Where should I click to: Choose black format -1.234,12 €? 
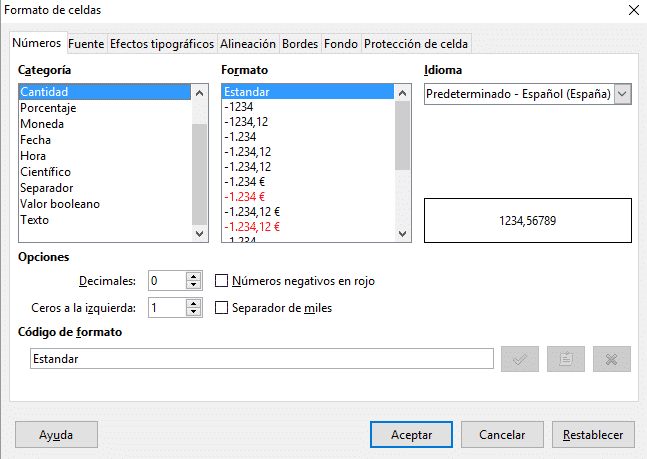point(308,212)
